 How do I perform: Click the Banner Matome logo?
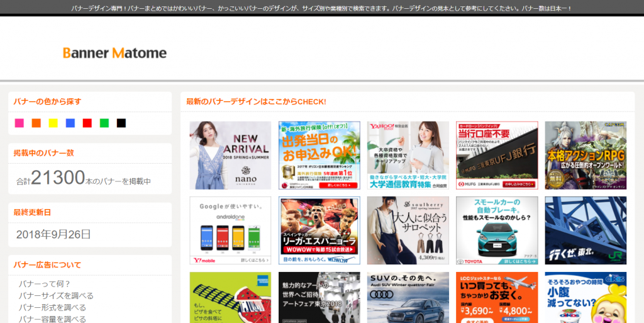point(114,53)
